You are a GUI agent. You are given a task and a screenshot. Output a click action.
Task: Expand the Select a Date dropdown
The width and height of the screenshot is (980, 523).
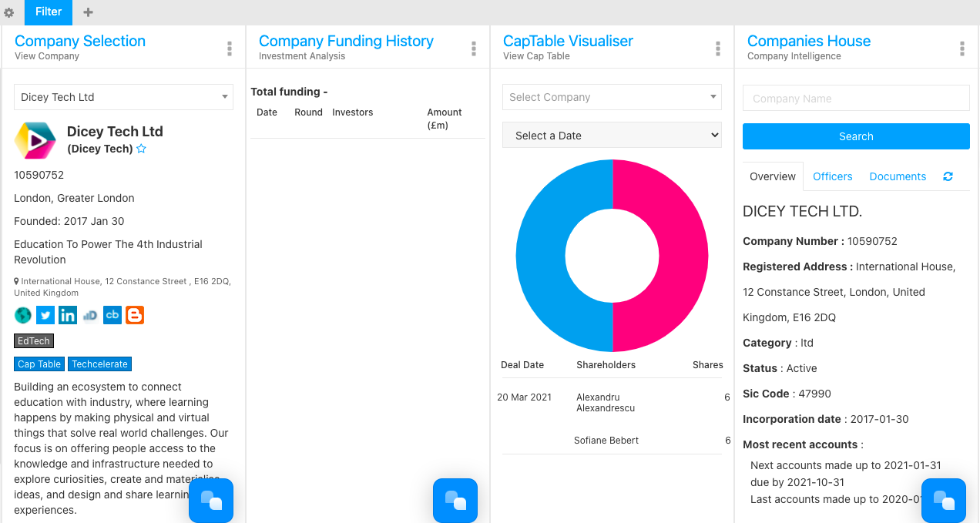tap(612, 136)
